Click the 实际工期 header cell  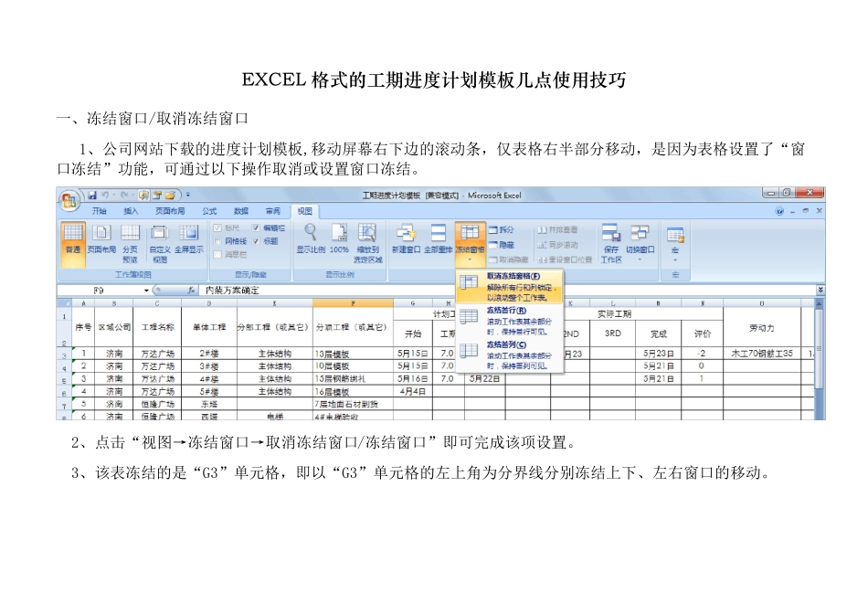(x=615, y=314)
